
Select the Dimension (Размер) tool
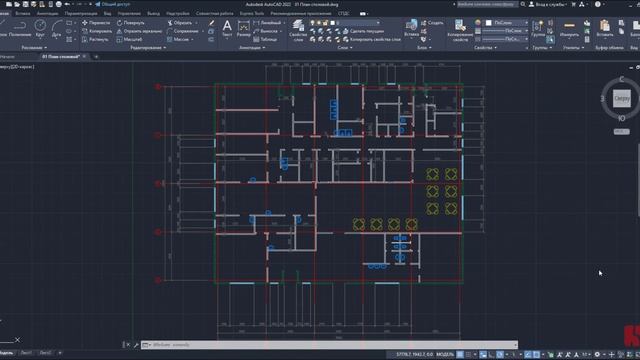coord(244,28)
